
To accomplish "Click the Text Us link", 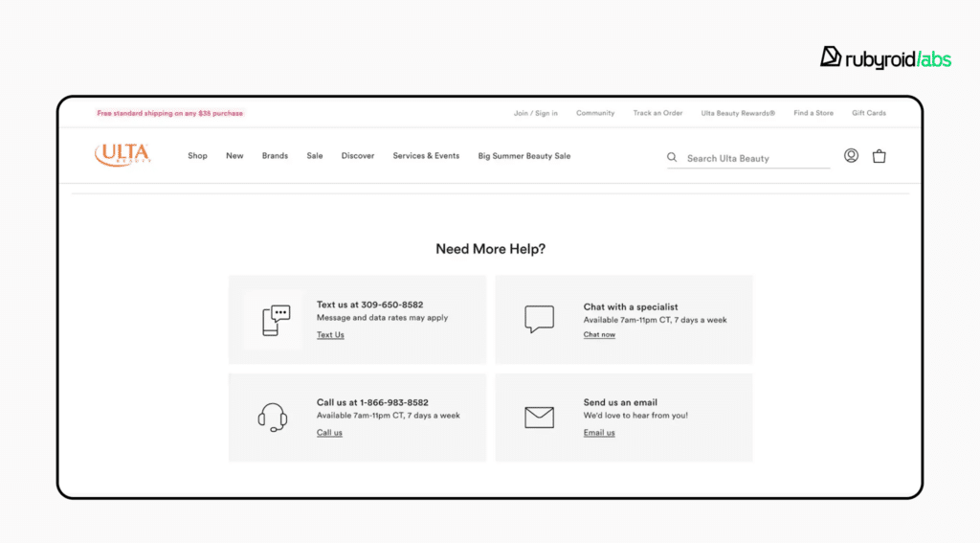I will [330, 335].
